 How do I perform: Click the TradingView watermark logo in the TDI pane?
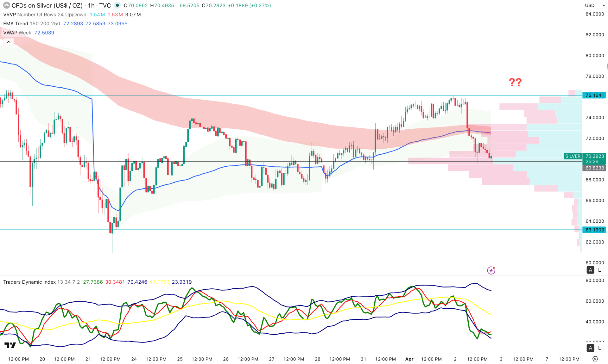[x=10, y=345]
